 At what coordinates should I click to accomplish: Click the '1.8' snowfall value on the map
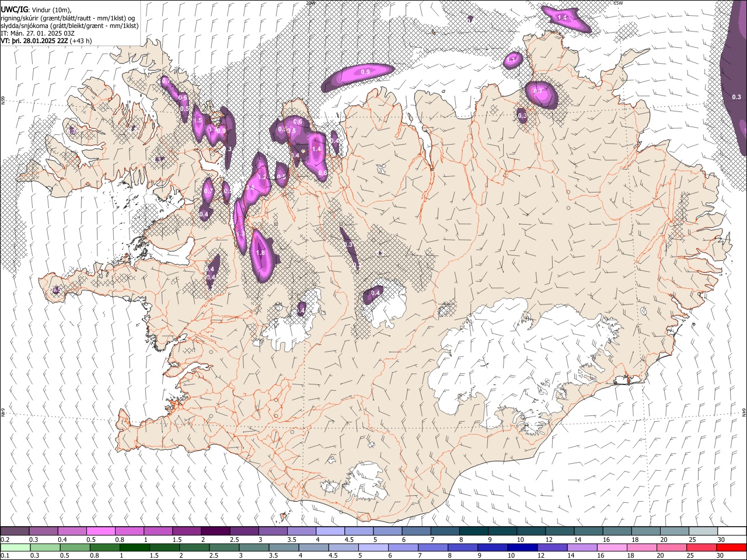[261, 253]
